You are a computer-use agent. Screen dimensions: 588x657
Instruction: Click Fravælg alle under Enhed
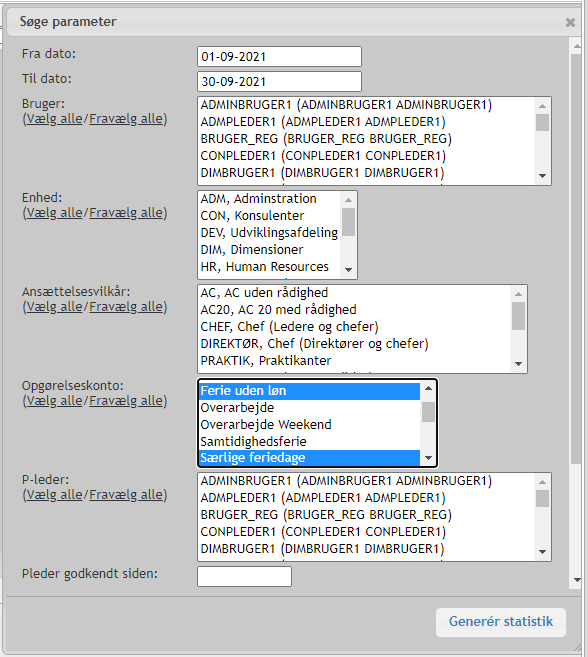click(x=126, y=213)
